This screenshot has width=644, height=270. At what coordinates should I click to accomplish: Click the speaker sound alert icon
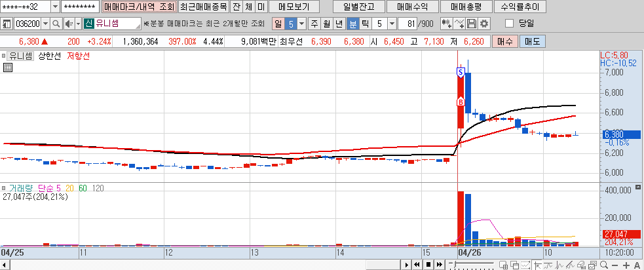[68, 24]
